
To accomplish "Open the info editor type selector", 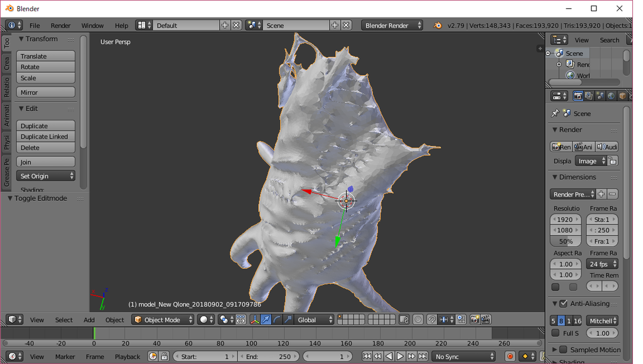I will pyautogui.click(x=14, y=25).
